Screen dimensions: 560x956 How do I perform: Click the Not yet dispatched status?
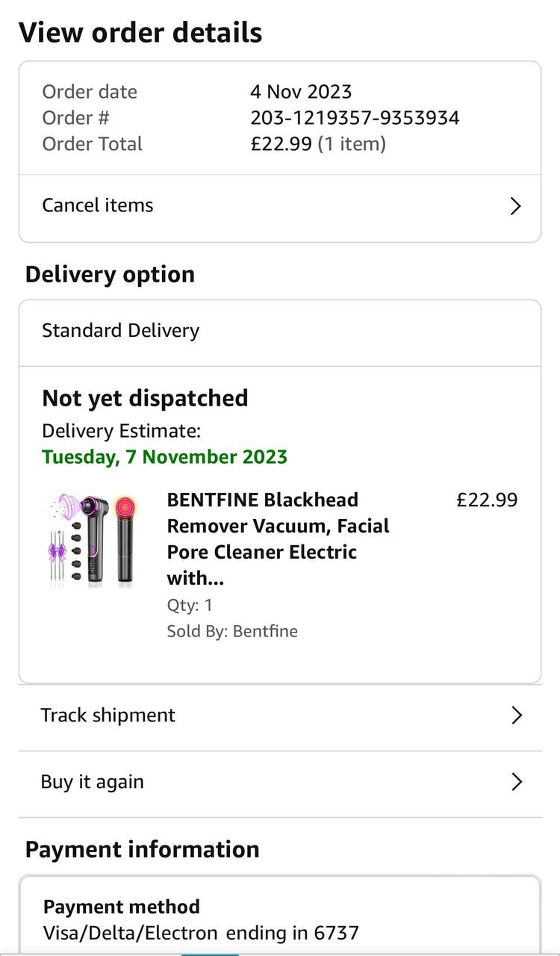coord(145,398)
